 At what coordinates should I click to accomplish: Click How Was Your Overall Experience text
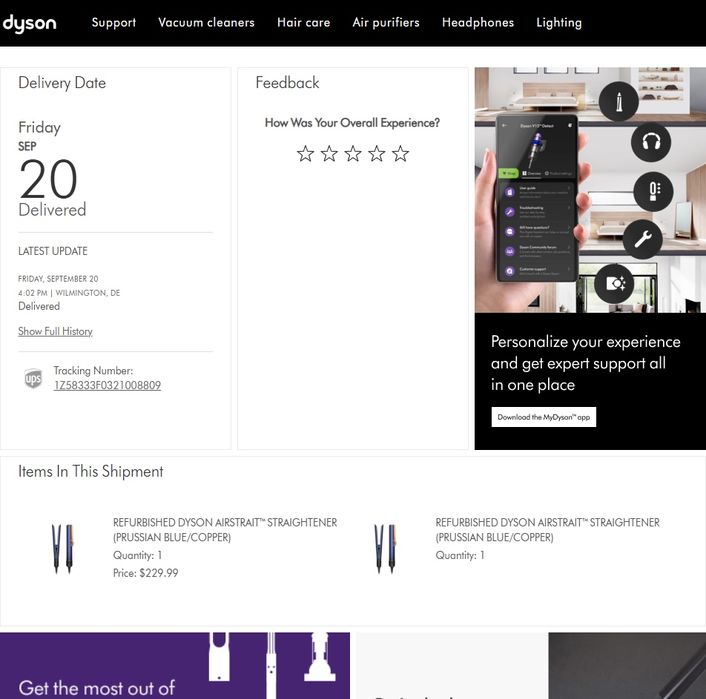(352, 123)
